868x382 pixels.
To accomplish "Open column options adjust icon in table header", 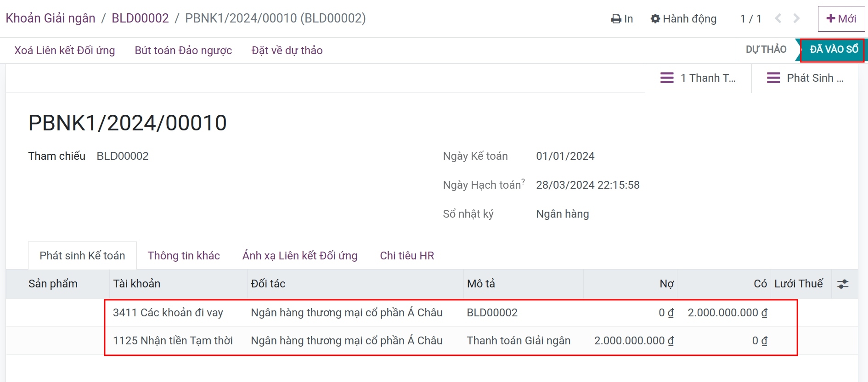I will coord(843,284).
